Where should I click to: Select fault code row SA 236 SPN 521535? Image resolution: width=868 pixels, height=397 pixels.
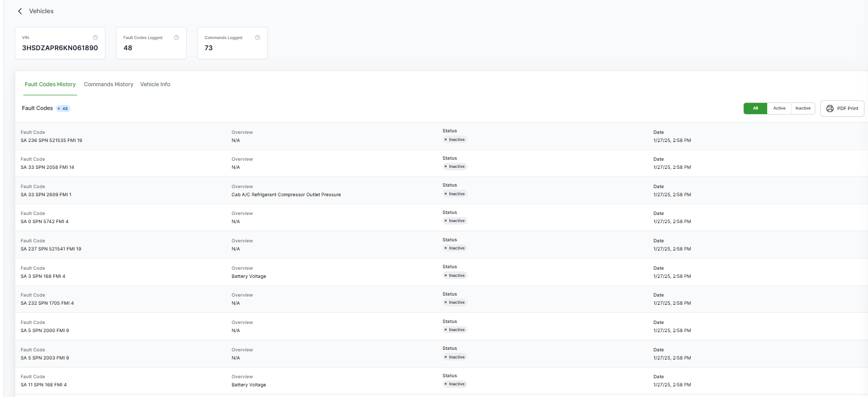click(51, 140)
